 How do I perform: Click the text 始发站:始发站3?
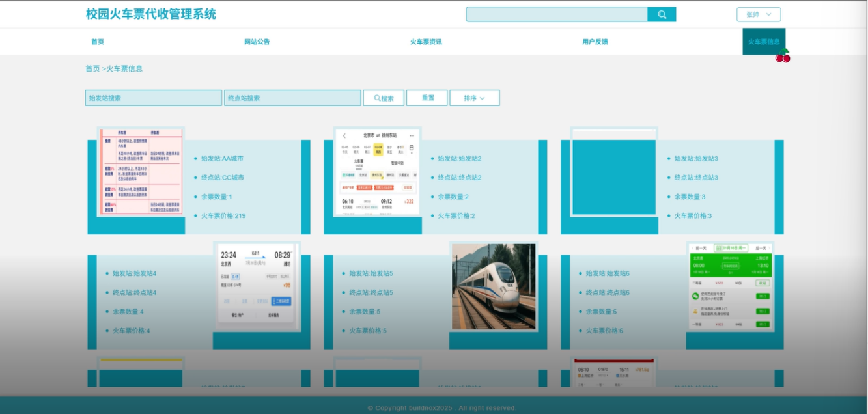tap(696, 159)
